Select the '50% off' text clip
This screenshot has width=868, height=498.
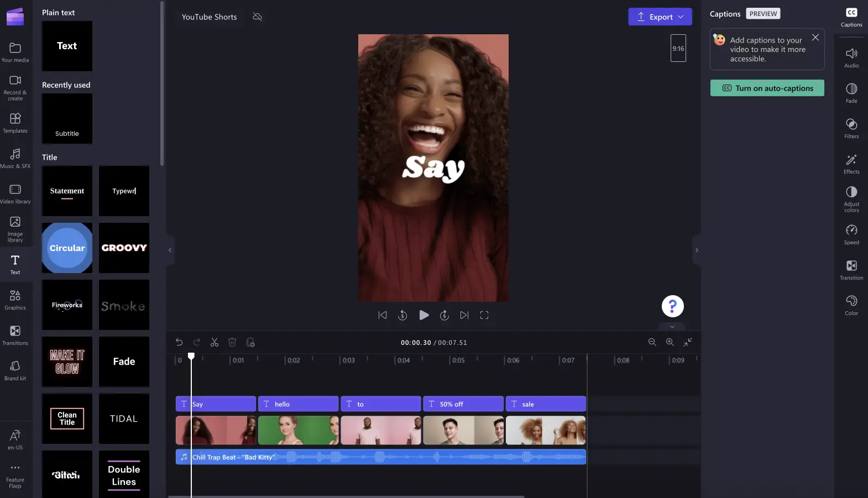(463, 404)
